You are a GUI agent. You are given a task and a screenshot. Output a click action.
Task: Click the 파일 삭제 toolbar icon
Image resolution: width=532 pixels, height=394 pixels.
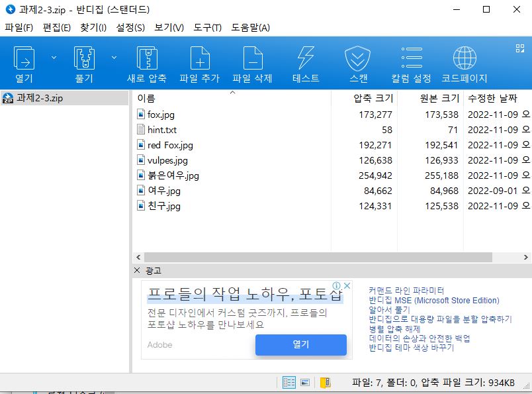(252, 64)
